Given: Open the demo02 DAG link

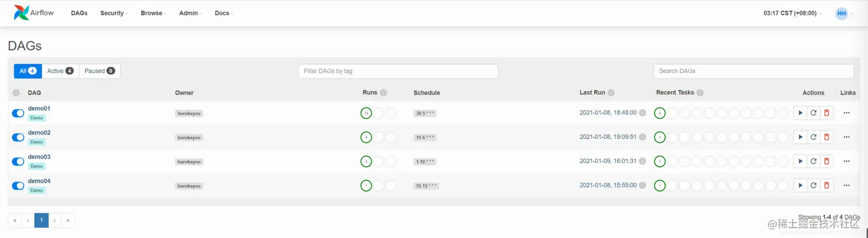Looking at the screenshot, I should click(x=39, y=132).
